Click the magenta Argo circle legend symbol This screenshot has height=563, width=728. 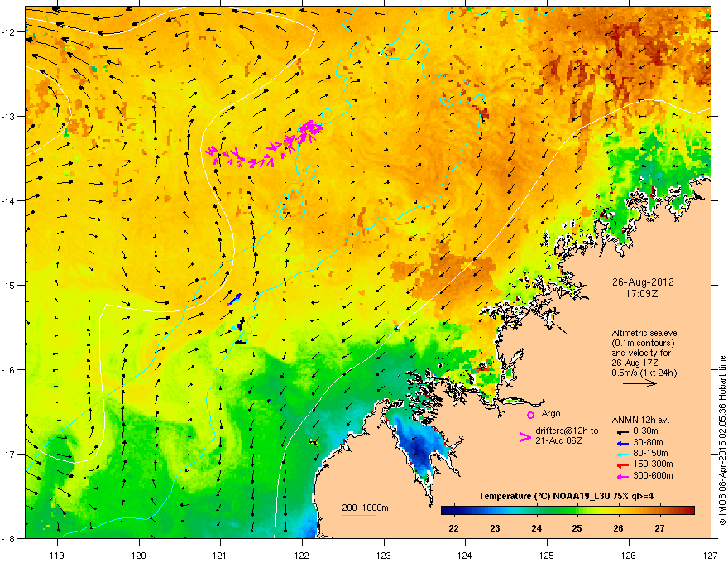[x=530, y=415]
